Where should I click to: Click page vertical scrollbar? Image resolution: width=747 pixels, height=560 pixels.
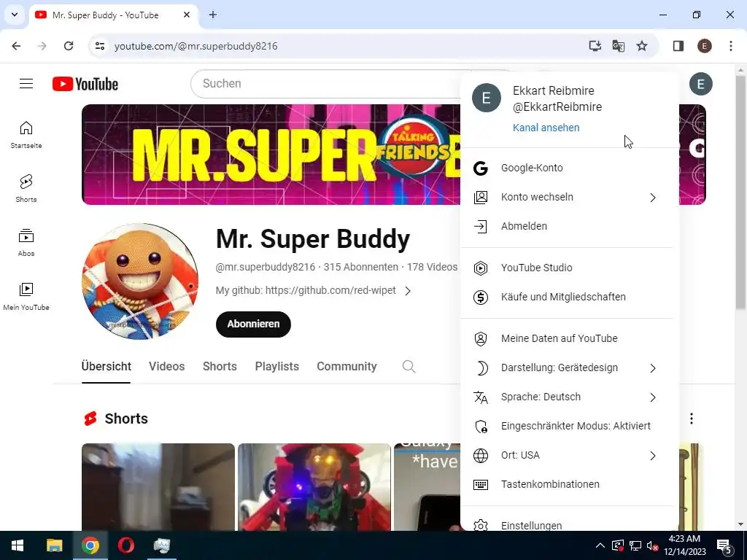[x=740, y=192]
